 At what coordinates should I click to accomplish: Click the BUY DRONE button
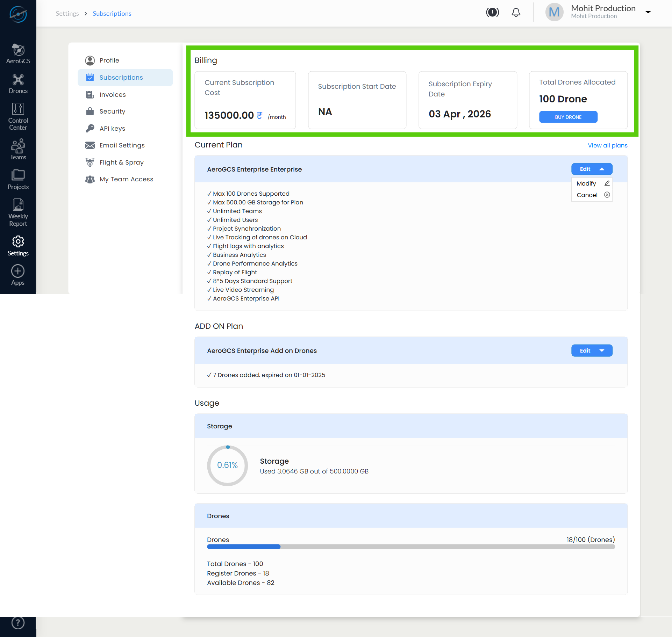tap(568, 117)
